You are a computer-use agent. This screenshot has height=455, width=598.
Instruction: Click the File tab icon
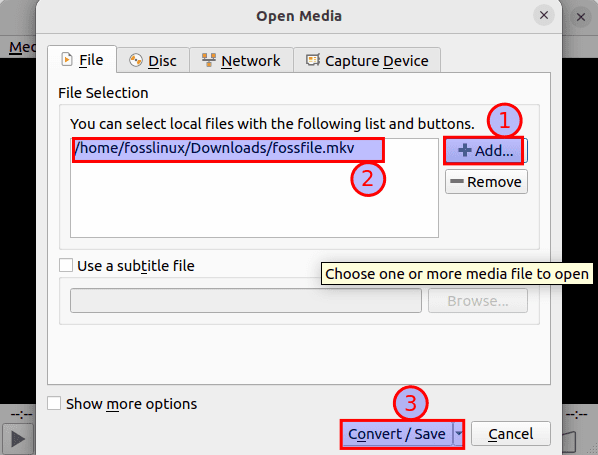point(67,59)
